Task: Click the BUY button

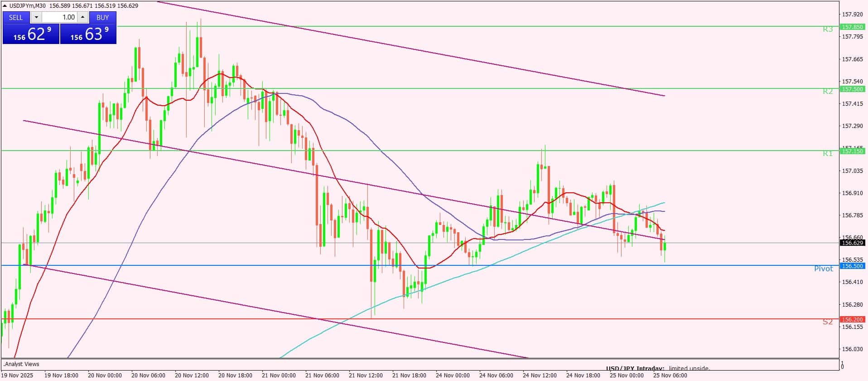Action: click(x=103, y=17)
